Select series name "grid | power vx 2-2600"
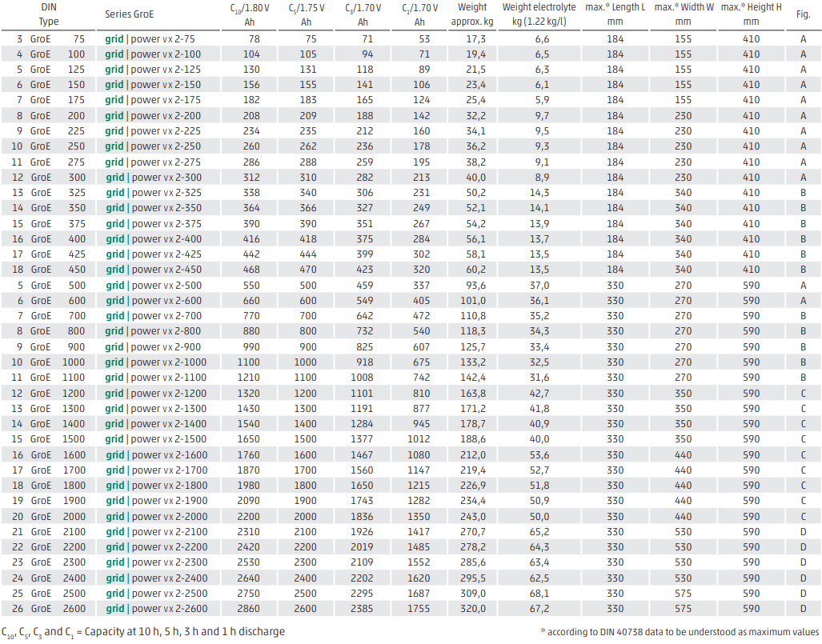The height and width of the screenshot is (644, 822). tap(157, 609)
